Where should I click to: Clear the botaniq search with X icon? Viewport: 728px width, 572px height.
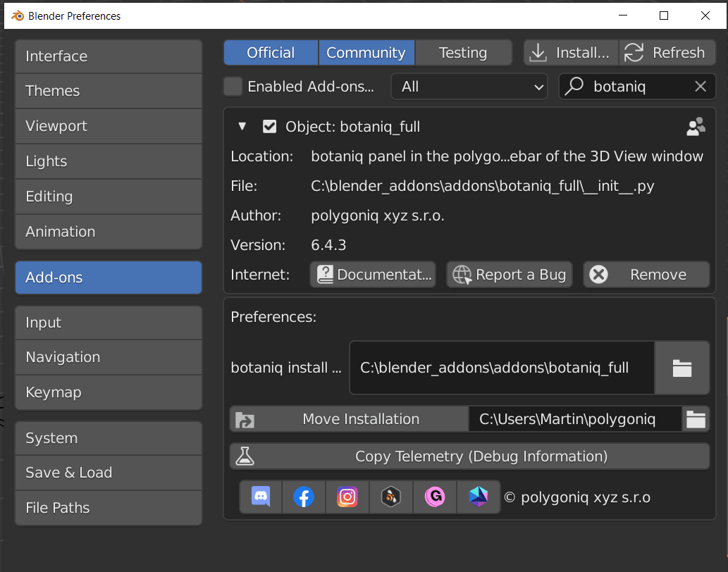point(700,86)
